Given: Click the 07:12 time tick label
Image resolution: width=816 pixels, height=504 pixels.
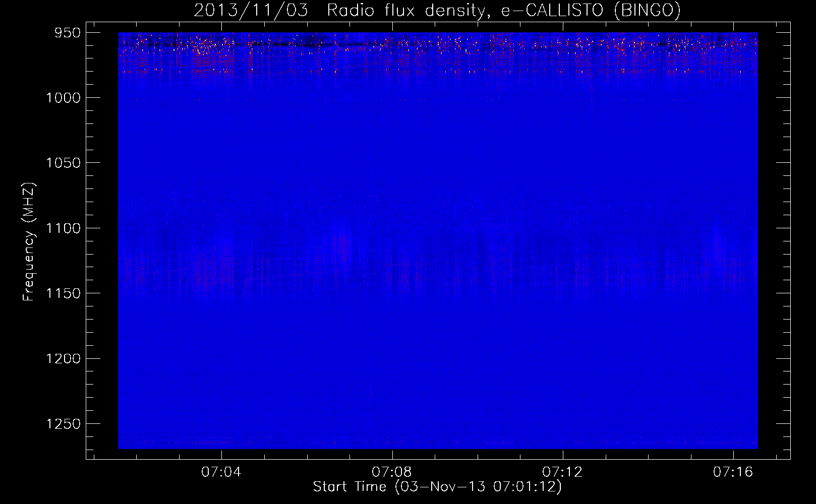Looking at the screenshot, I should click(562, 472).
